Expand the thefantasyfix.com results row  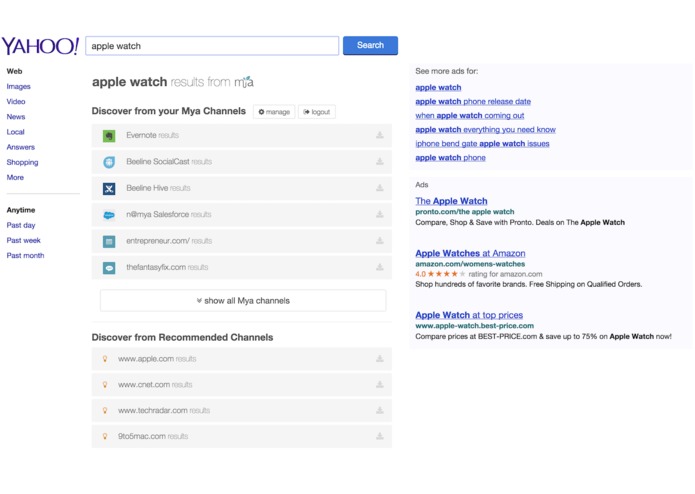click(242, 268)
